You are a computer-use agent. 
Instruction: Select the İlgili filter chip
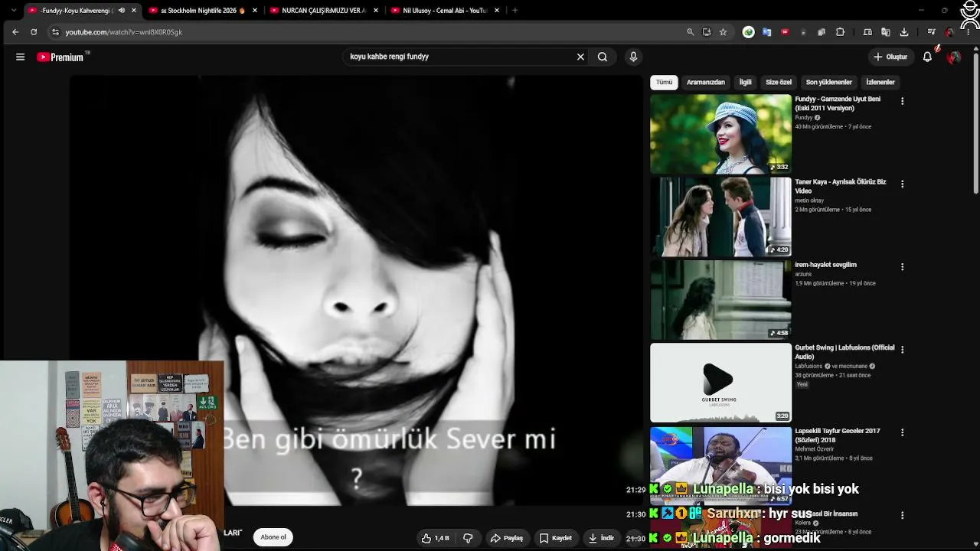745,82
